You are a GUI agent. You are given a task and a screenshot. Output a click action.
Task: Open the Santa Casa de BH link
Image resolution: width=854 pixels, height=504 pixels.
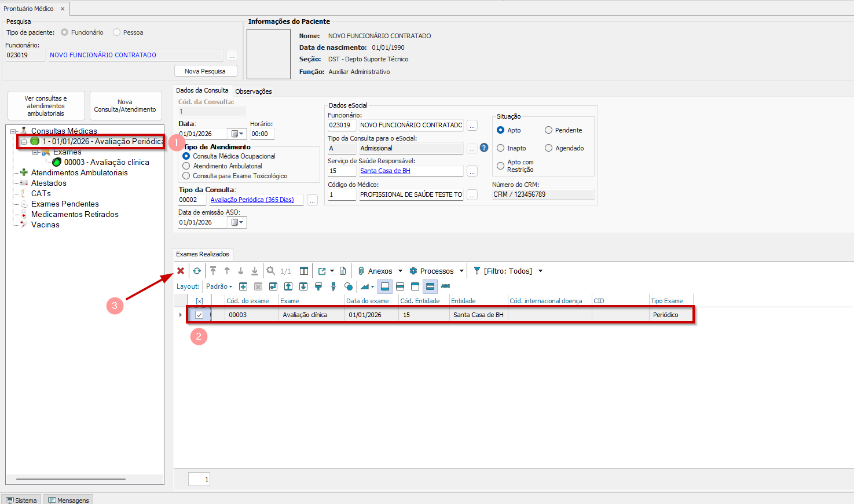pos(385,171)
